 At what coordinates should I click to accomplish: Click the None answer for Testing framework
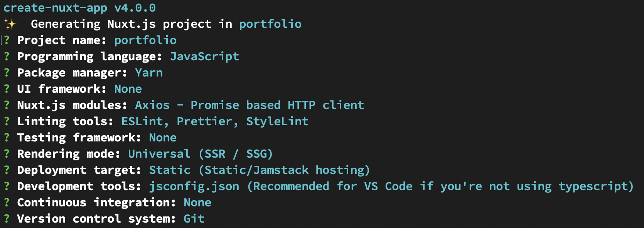pos(163,138)
